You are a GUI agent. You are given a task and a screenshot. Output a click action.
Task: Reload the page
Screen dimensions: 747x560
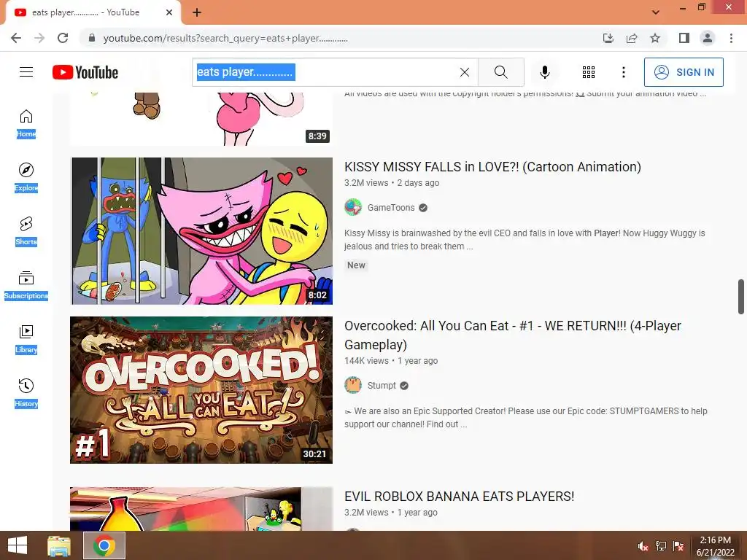63,38
